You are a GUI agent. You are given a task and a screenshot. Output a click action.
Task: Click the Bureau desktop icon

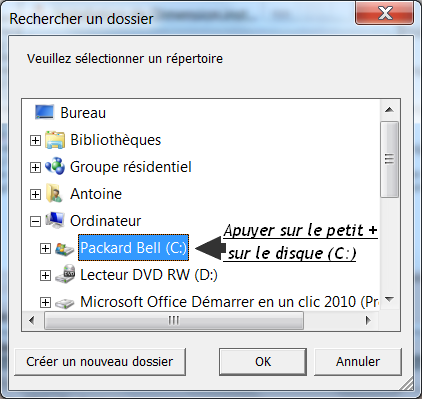44,112
